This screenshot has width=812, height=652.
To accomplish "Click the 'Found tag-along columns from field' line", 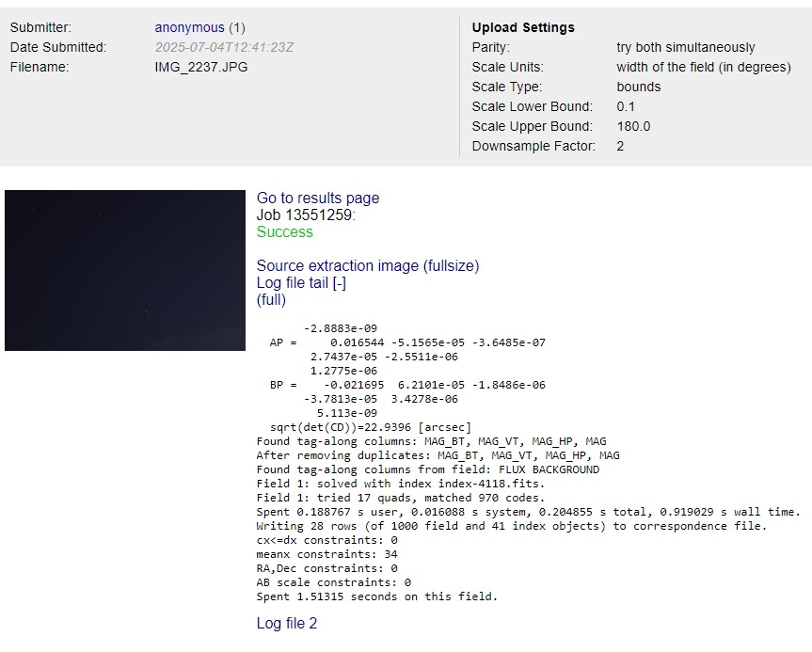I will tap(428, 469).
